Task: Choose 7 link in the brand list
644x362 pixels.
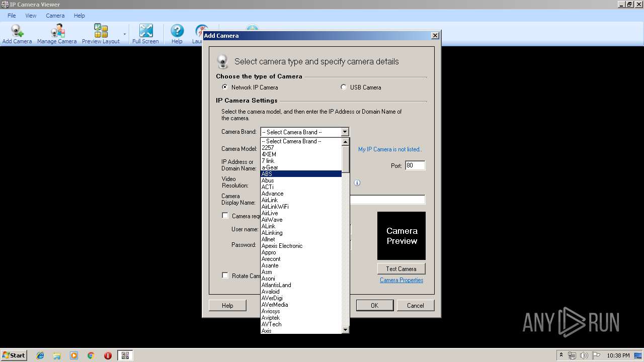Action: click(x=301, y=161)
